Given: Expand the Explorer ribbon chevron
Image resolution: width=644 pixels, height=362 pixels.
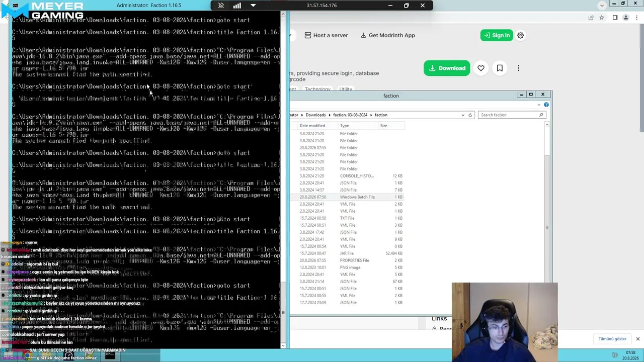Looking at the screenshot, I should point(539,105).
